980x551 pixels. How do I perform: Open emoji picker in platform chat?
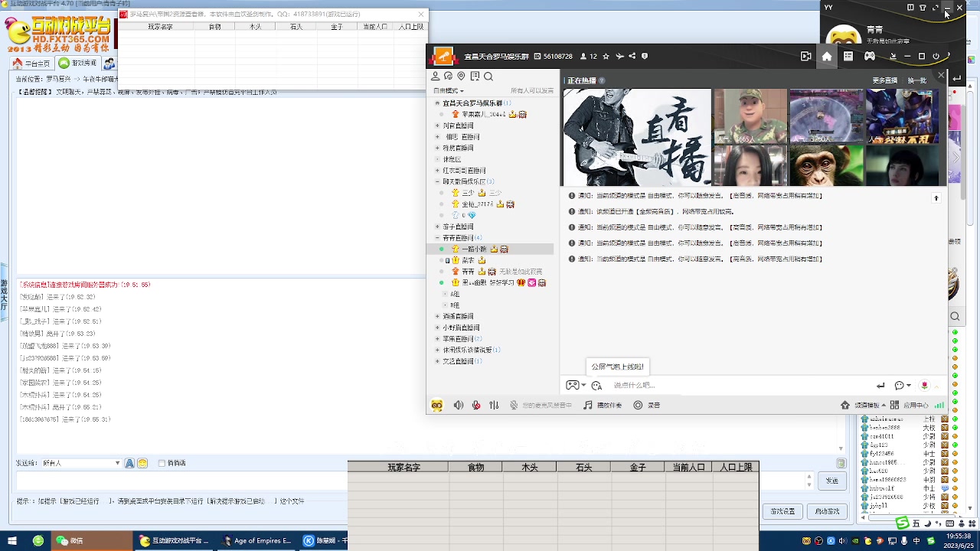tap(142, 463)
